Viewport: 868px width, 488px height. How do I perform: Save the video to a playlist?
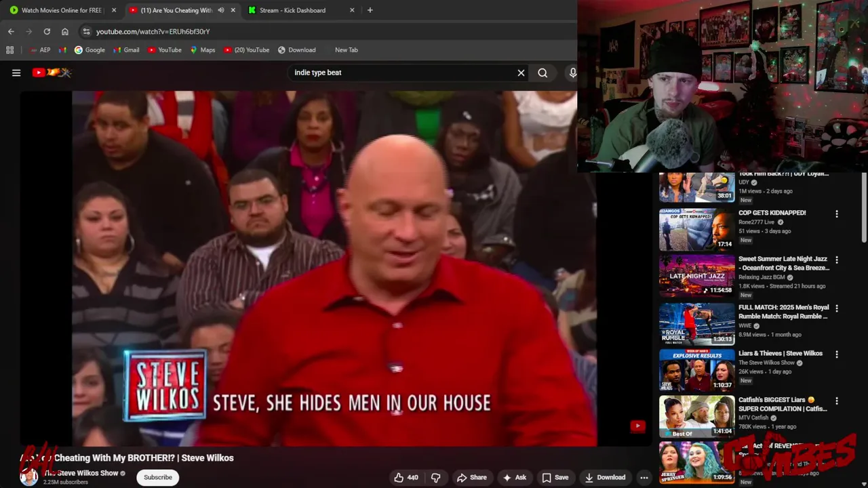[555, 477]
